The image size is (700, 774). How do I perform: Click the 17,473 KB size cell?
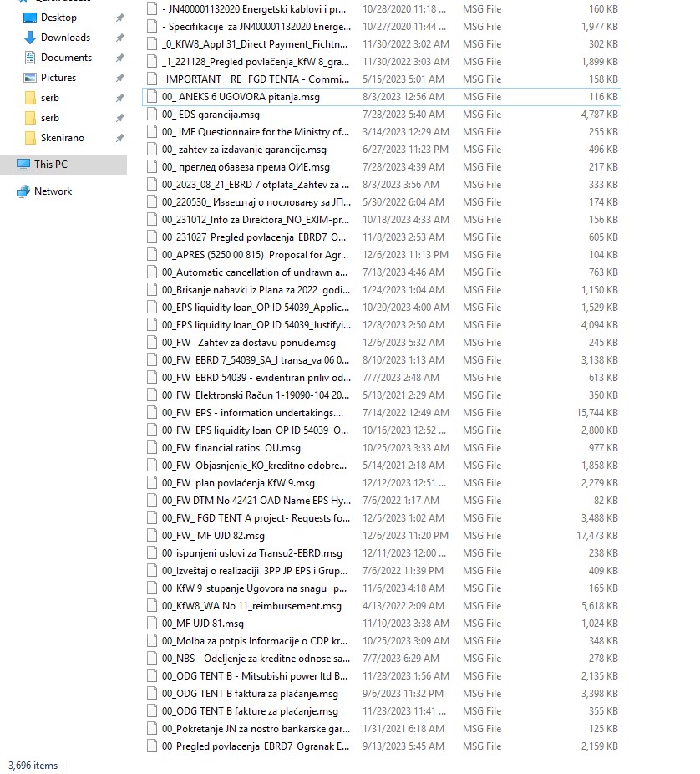tap(597, 536)
